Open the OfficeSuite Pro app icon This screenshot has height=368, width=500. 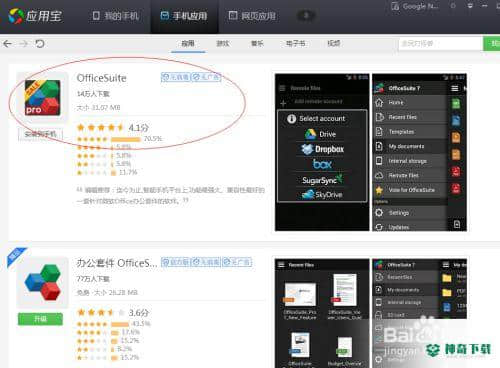(x=43, y=98)
